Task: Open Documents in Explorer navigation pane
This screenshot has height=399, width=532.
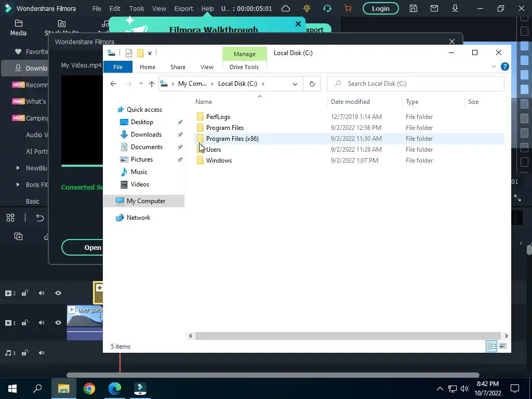Action: coord(147,147)
